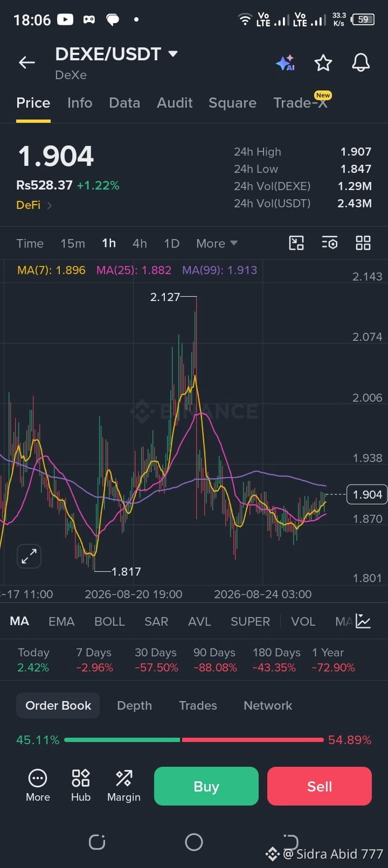Tap the 90 Days -88.08% performance
The width and height of the screenshot is (388, 868).
(x=214, y=660)
